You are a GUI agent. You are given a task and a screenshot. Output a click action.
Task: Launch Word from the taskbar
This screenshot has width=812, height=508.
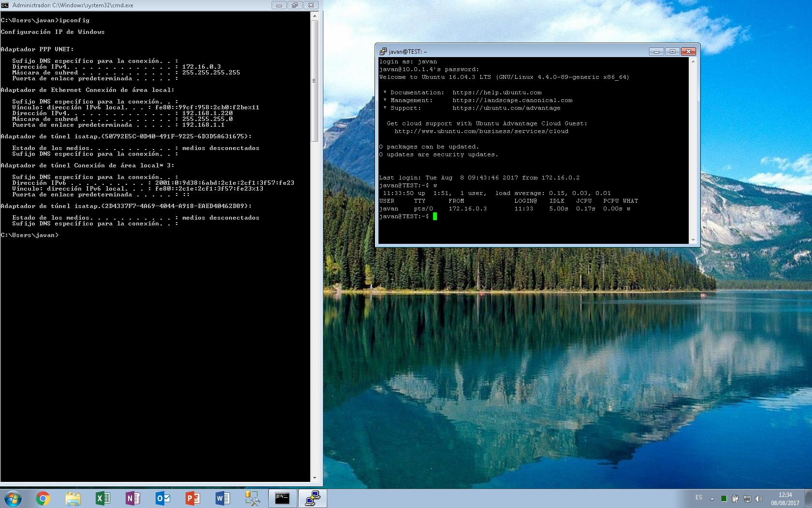tap(223, 498)
